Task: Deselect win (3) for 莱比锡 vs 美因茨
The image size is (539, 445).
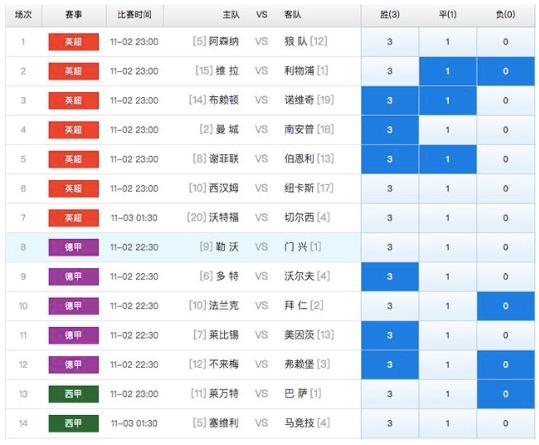Action: pyautogui.click(x=390, y=335)
